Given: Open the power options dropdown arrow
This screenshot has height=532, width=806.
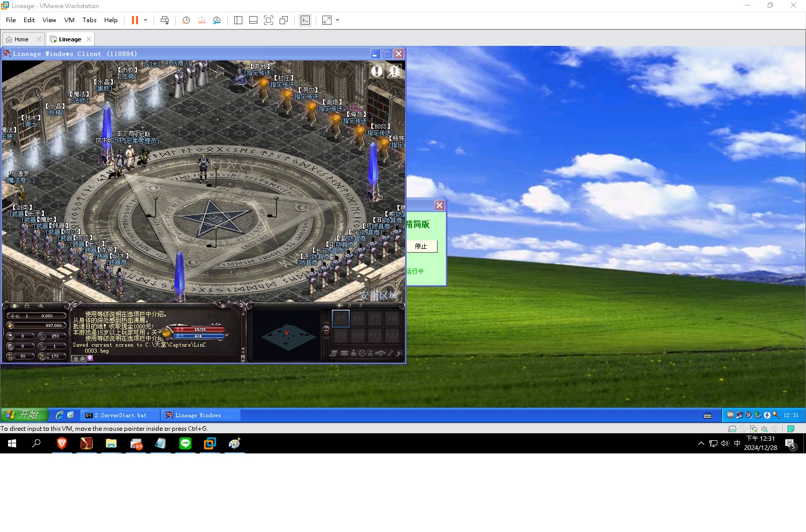Looking at the screenshot, I should [146, 20].
